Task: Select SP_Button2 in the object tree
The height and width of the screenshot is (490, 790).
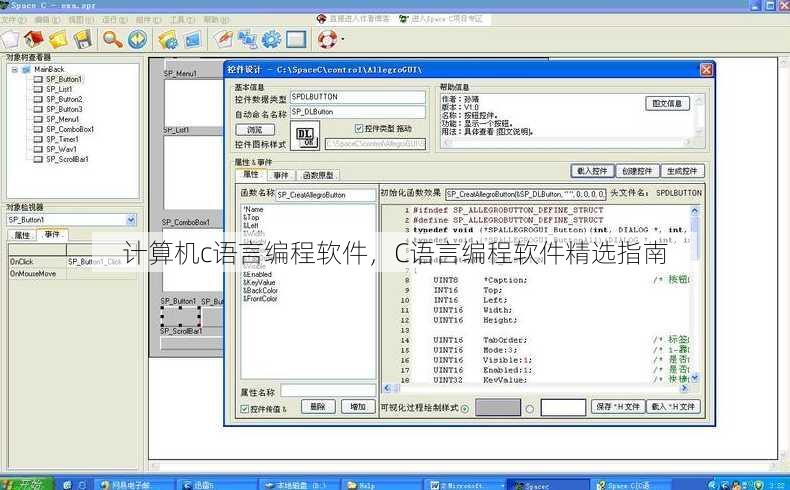Action: [x=64, y=99]
